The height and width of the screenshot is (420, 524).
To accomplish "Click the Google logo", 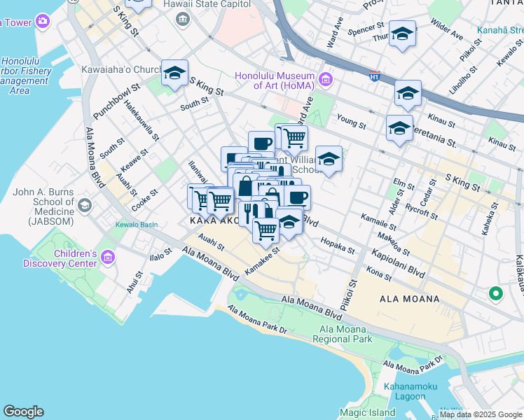I will coord(24,412).
